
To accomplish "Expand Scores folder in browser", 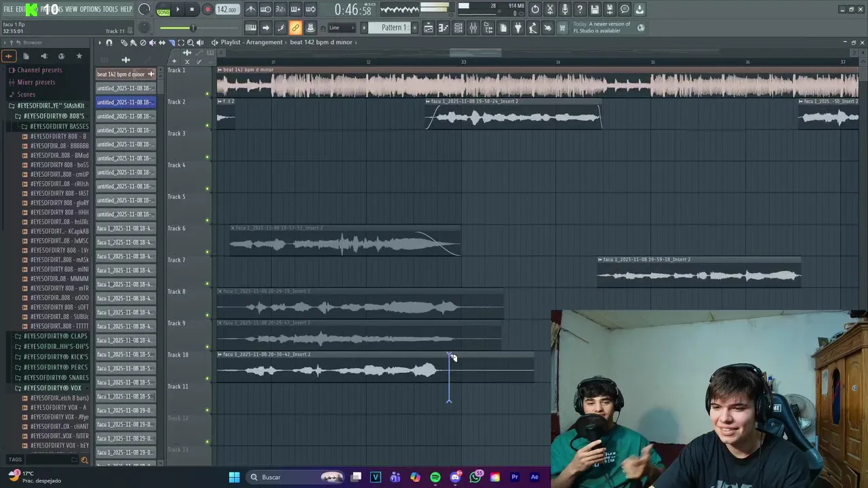I will tap(26, 94).
